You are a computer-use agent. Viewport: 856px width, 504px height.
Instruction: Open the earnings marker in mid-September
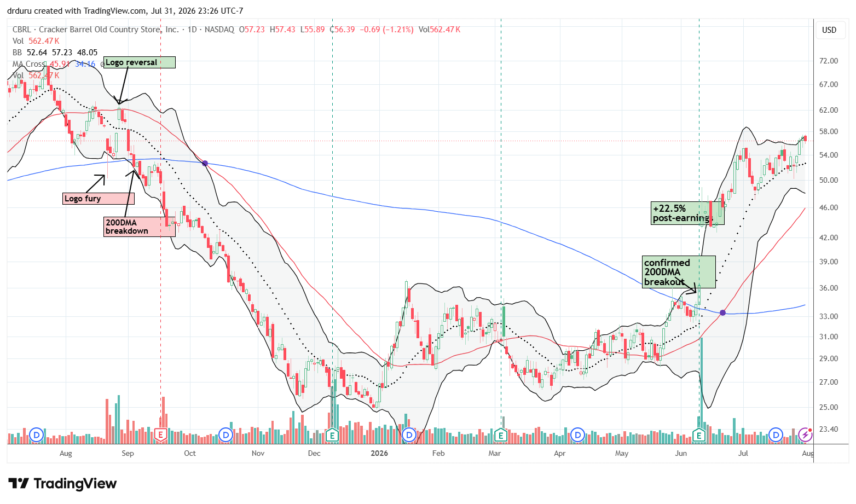click(x=160, y=435)
